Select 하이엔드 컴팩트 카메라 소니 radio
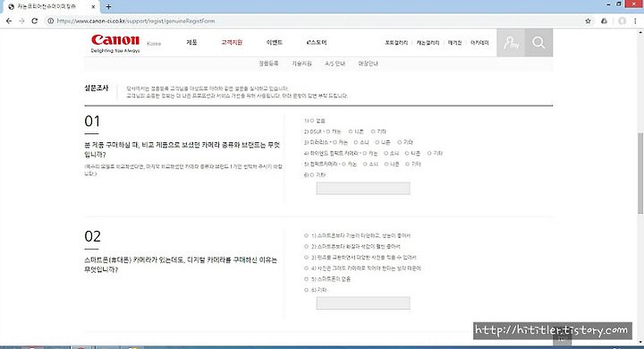Viewport: 644px width, 349px height. coord(386,153)
